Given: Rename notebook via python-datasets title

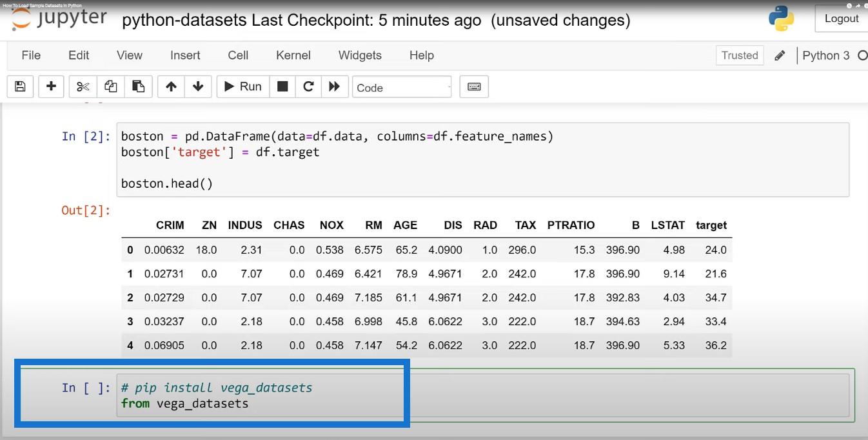Looking at the screenshot, I should pos(184,20).
